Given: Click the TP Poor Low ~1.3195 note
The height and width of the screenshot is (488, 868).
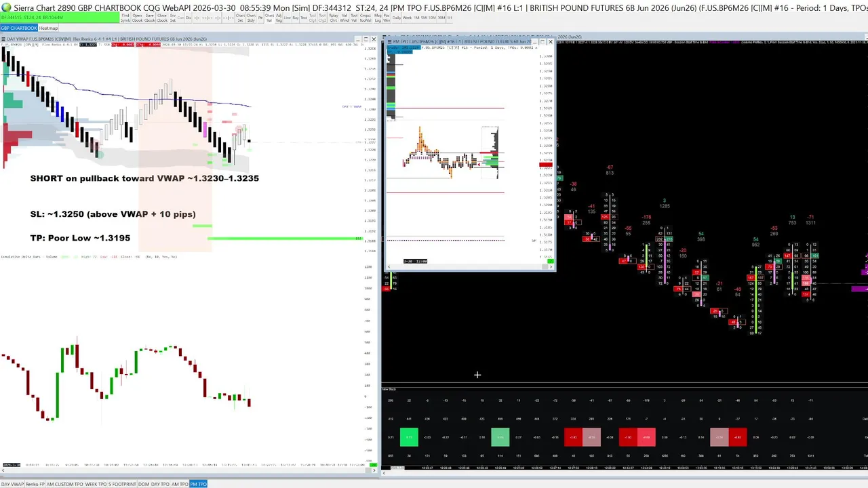Looking at the screenshot, I should [x=80, y=238].
